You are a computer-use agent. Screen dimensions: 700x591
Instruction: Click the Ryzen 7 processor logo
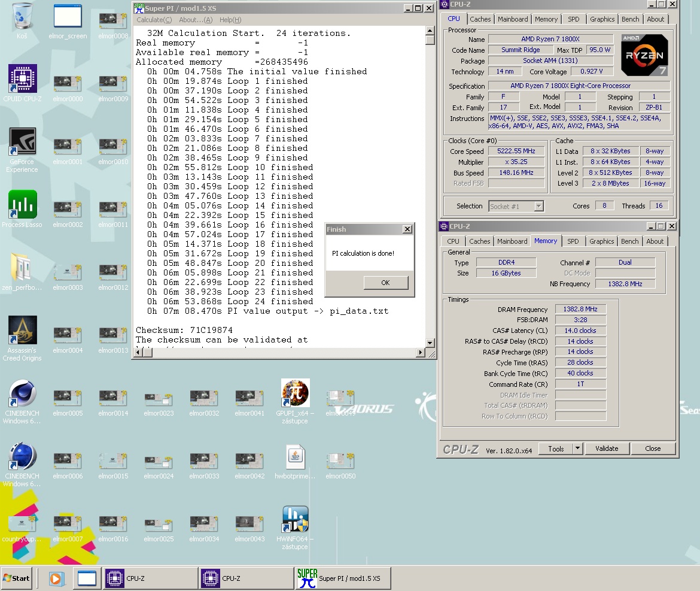coord(644,55)
